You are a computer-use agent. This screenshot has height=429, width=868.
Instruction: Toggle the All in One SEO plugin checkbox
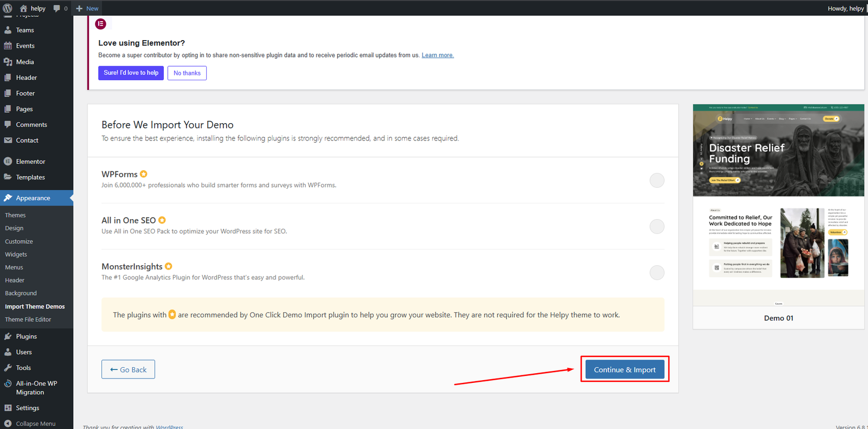pyautogui.click(x=657, y=226)
